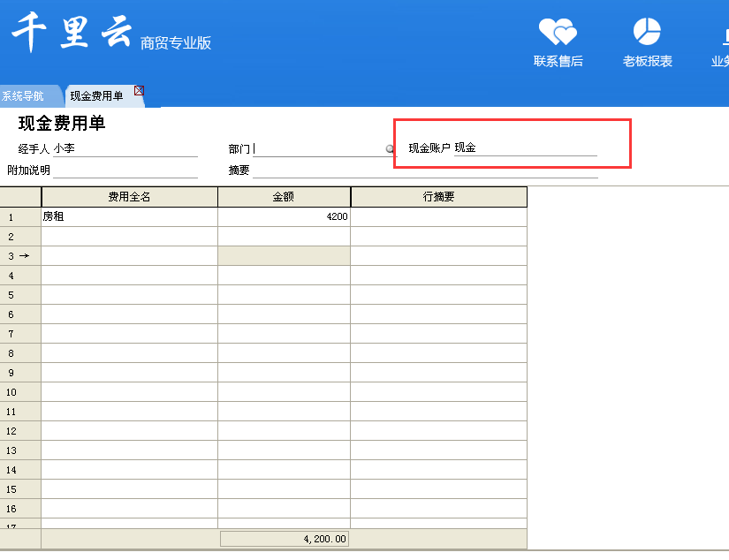729x560 pixels.
Task: Select the row 3 header with arrow
Action: tap(20, 255)
